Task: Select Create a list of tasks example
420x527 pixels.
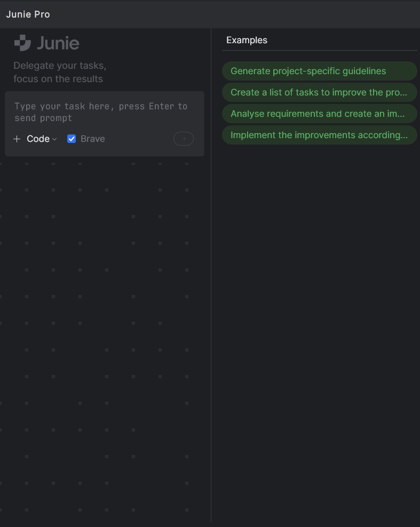Action: point(320,92)
